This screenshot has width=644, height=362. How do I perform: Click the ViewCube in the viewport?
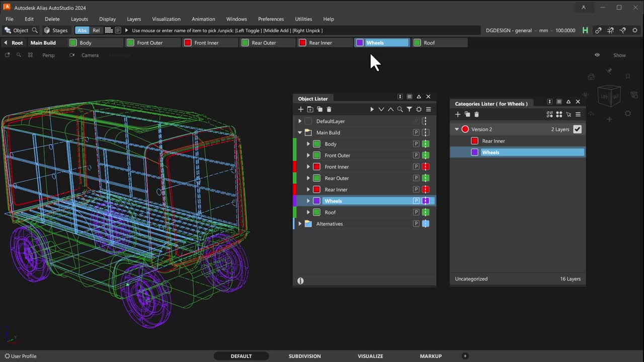609,96
